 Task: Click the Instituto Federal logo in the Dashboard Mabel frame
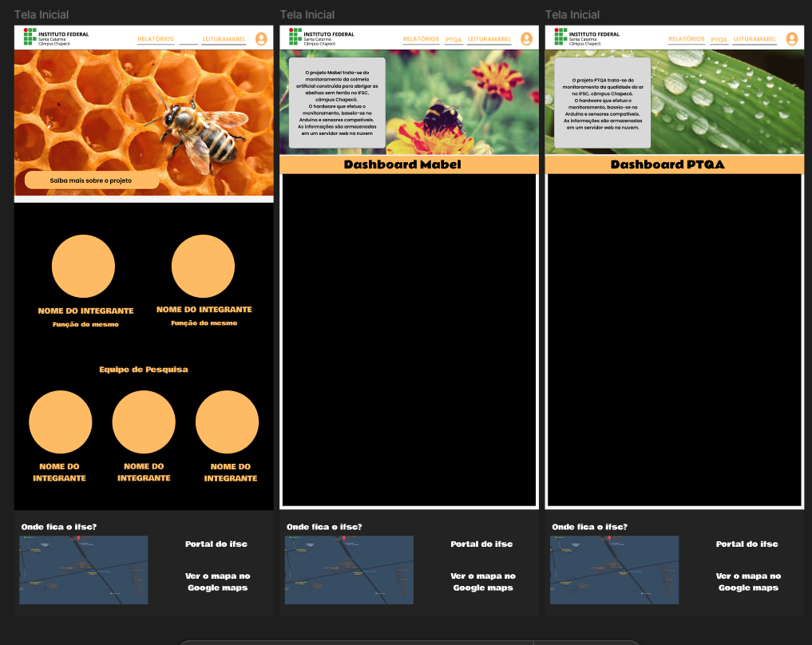[322, 38]
